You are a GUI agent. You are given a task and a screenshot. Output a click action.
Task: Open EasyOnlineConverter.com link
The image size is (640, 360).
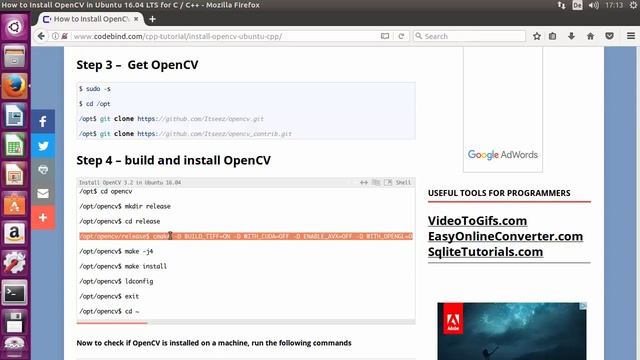(505, 236)
